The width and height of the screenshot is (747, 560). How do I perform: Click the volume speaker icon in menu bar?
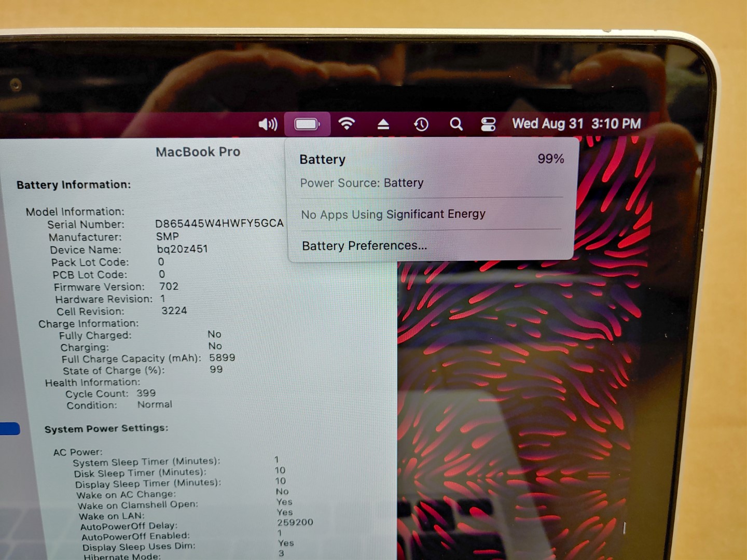268,124
